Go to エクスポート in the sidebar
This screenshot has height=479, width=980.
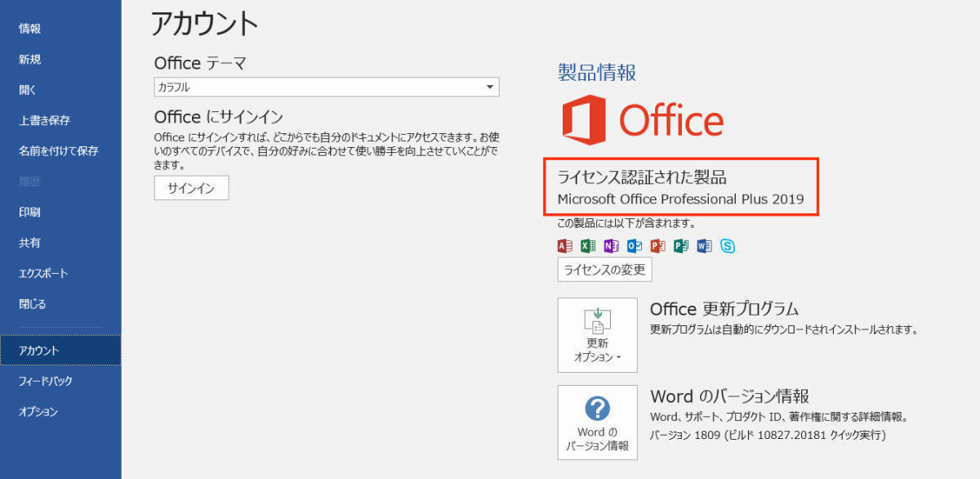(44, 273)
